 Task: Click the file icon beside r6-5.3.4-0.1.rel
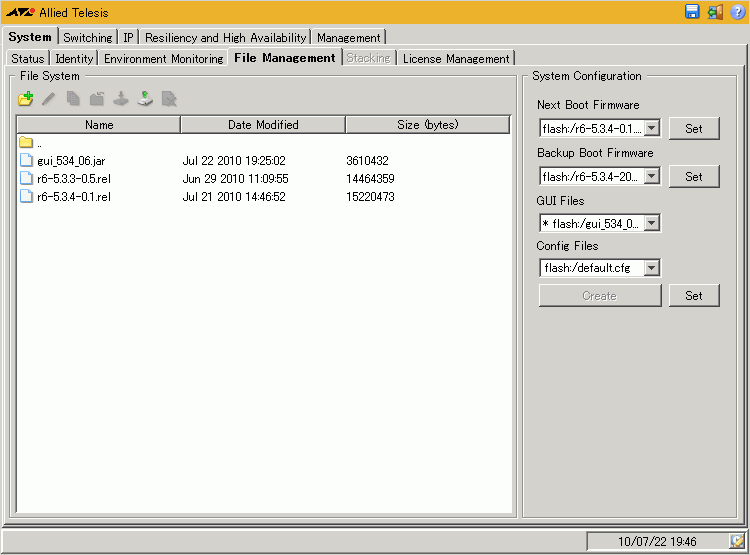click(26, 196)
